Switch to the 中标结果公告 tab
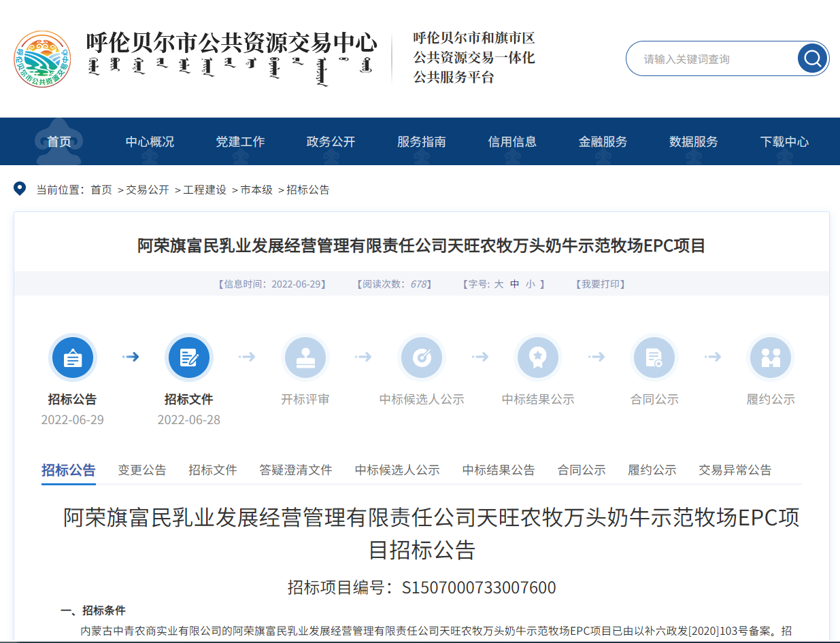The height and width of the screenshot is (643, 840). [x=499, y=470]
